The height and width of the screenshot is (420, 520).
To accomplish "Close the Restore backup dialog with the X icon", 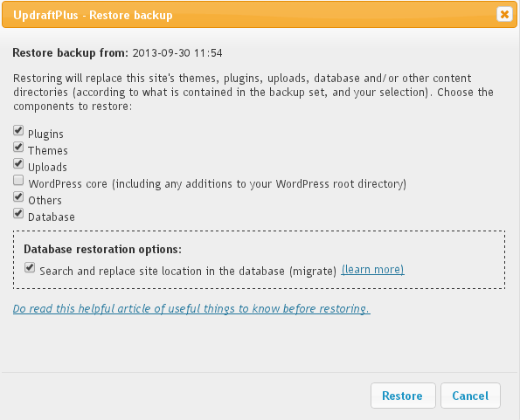I will [504, 14].
